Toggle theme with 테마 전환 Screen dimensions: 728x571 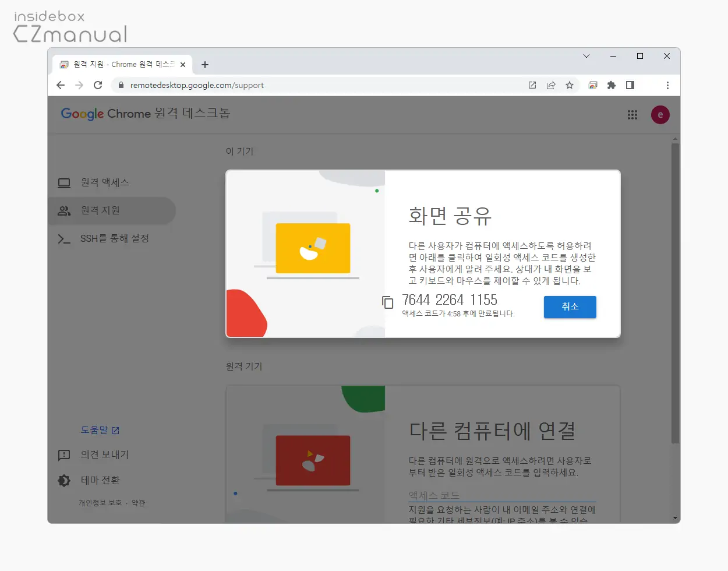100,480
